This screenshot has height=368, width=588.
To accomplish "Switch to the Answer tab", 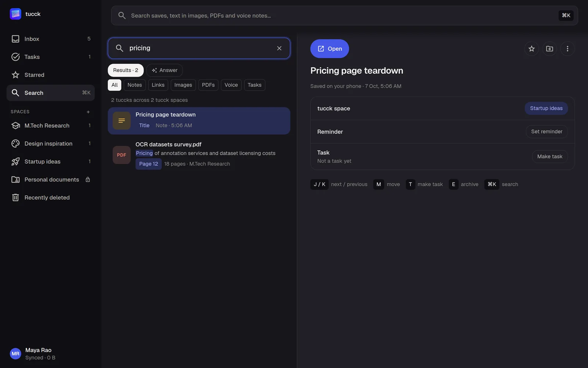I will point(165,70).
